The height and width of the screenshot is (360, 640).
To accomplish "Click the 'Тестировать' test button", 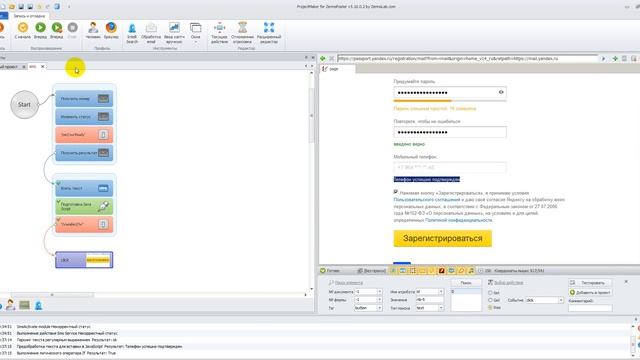I will click(x=590, y=282).
